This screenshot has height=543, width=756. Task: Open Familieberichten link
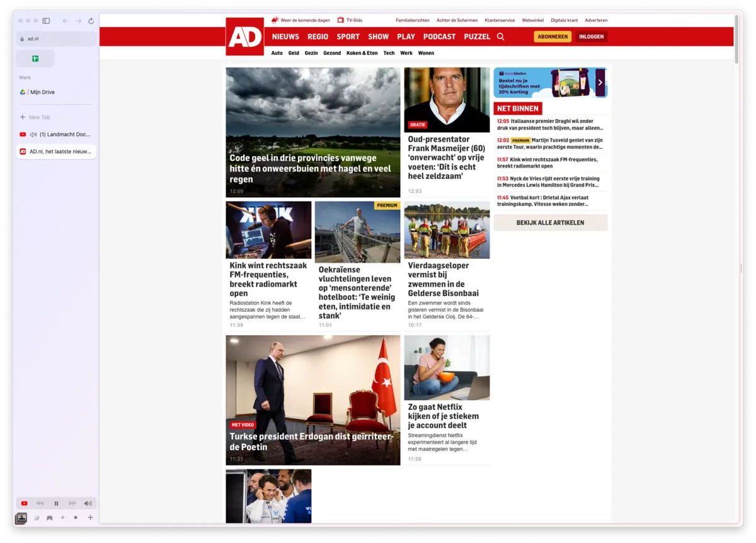413,20
